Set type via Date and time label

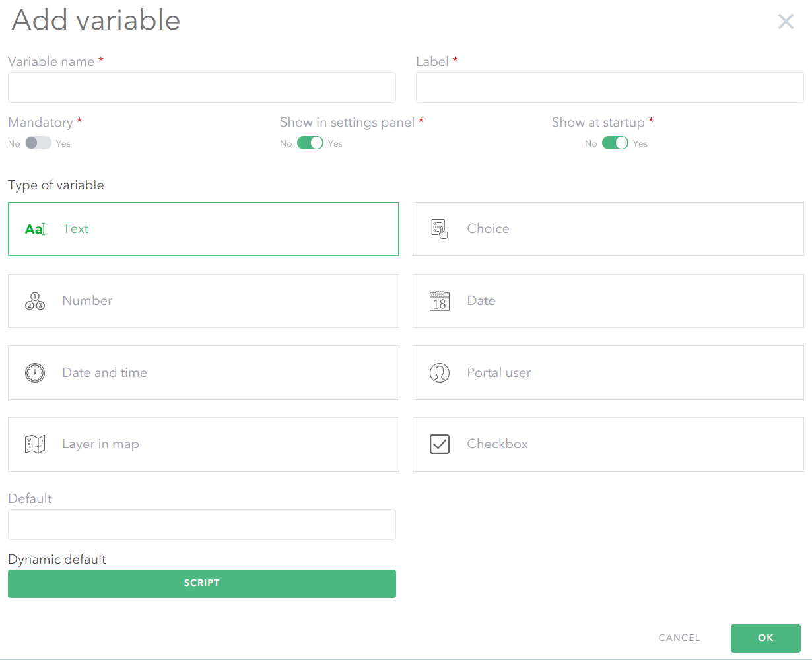tap(105, 373)
